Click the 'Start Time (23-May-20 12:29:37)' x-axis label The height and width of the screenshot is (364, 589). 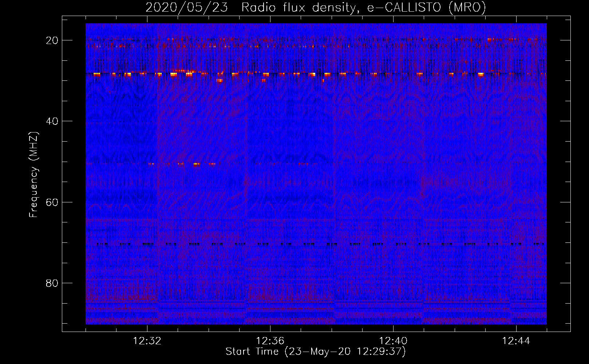point(316,352)
